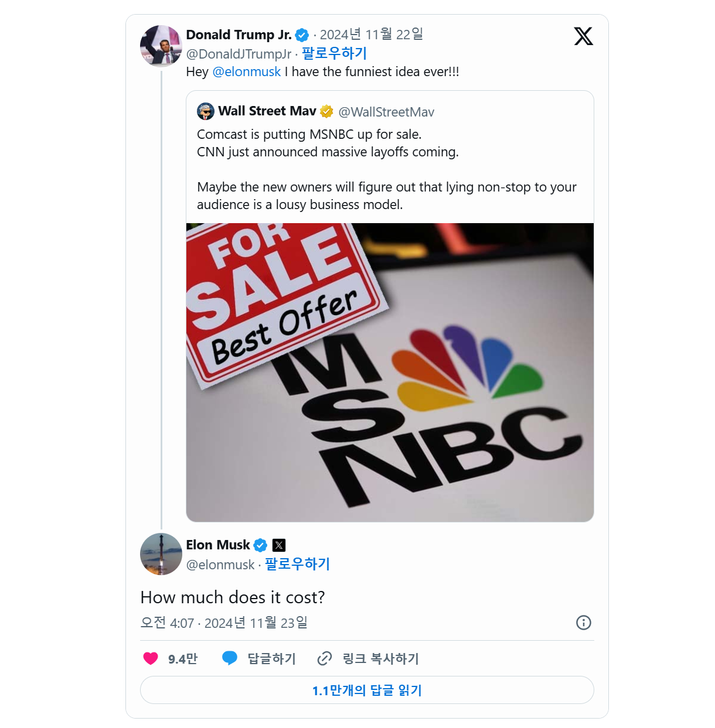Like the tweet with the heart icon
The width and height of the screenshot is (715, 728).
(151, 658)
